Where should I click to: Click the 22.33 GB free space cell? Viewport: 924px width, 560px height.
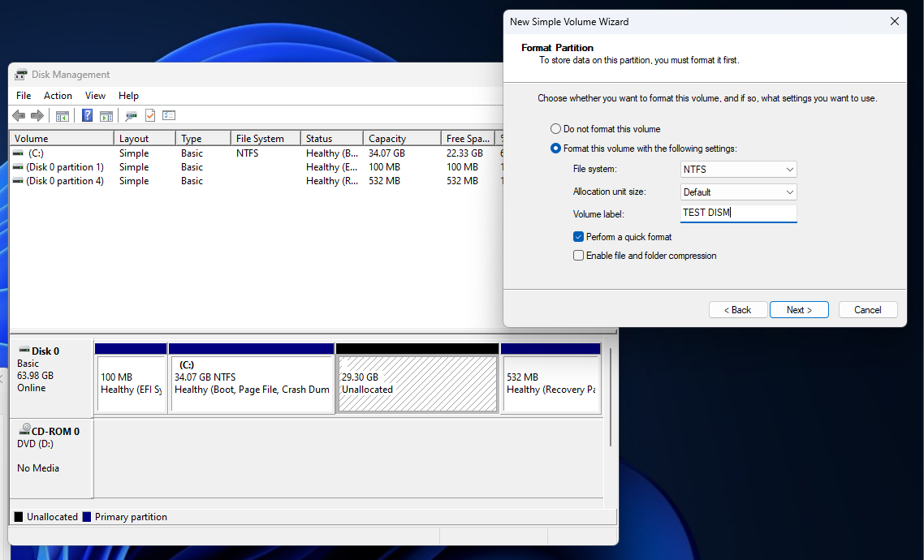coord(464,153)
